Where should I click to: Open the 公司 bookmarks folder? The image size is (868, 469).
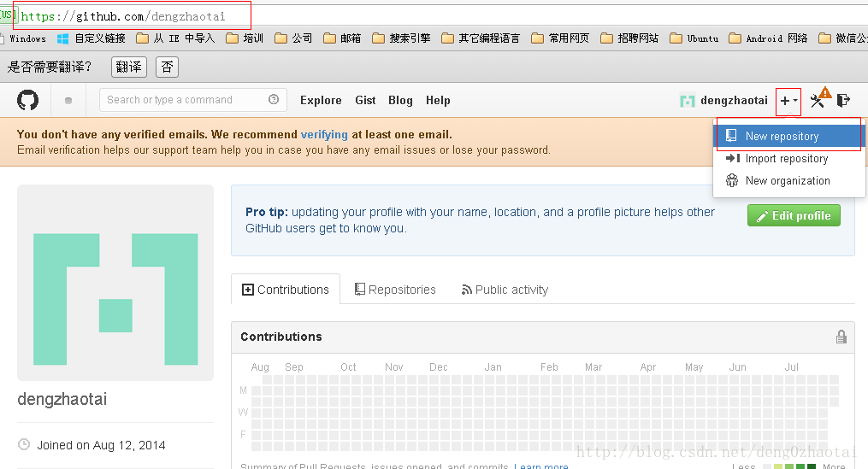tap(293, 38)
